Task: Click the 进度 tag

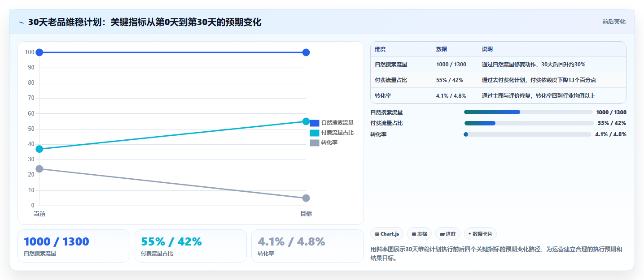Action: pyautogui.click(x=448, y=234)
